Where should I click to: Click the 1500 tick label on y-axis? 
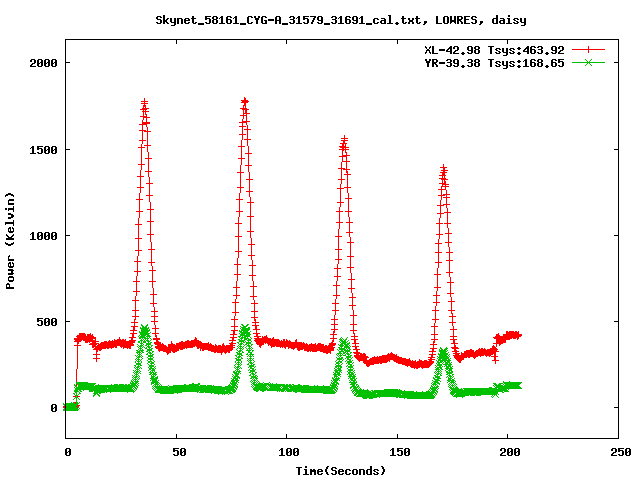pos(43,150)
